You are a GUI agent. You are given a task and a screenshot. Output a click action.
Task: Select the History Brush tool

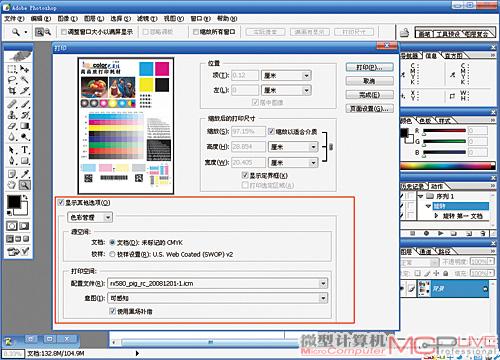25,115
